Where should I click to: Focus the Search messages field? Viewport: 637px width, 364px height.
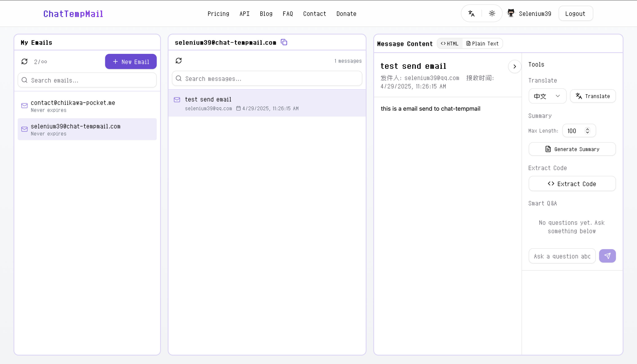coord(267,78)
